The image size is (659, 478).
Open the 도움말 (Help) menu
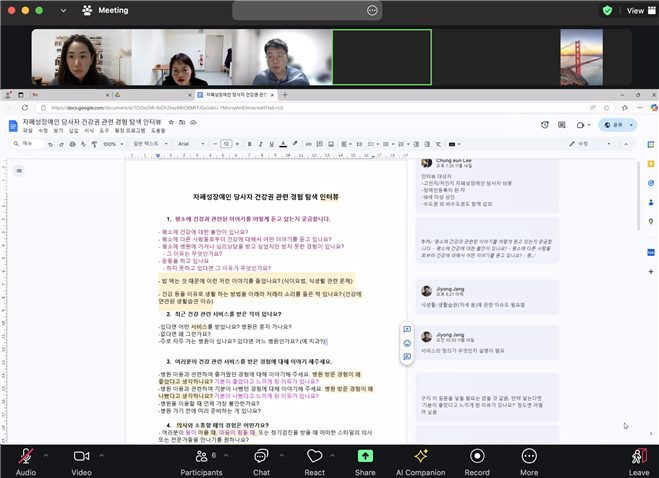158,131
